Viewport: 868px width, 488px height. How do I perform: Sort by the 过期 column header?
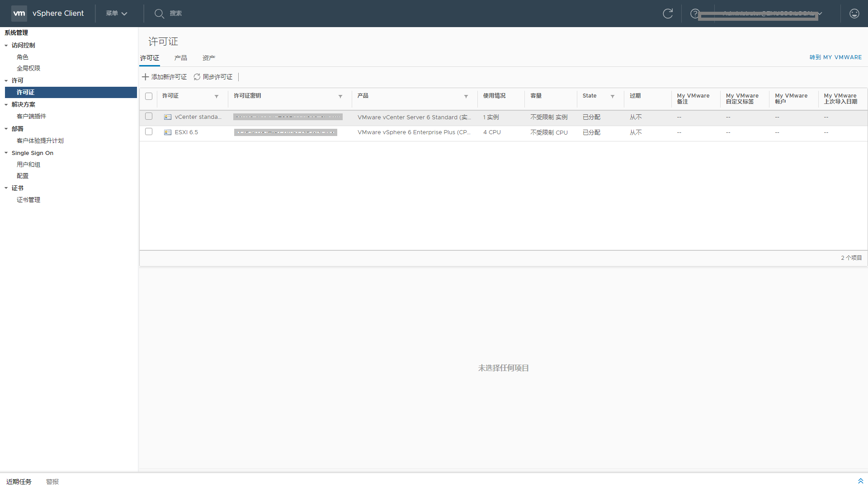(x=635, y=96)
